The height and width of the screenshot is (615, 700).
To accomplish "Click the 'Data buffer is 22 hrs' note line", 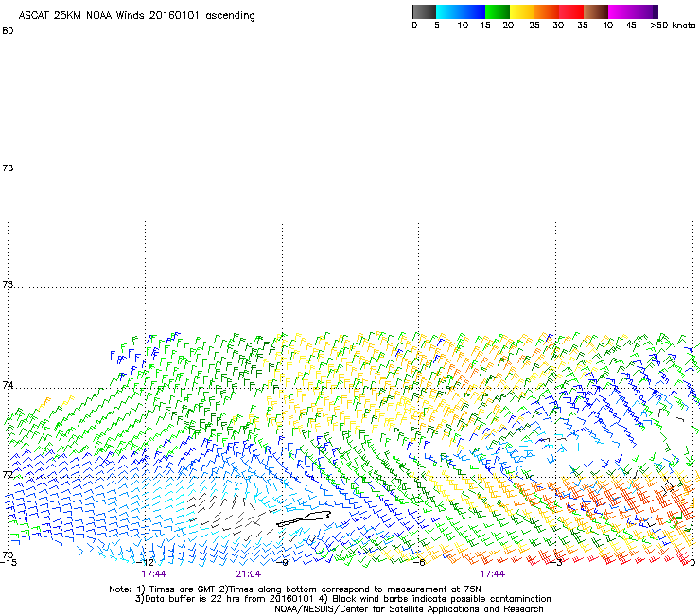I will pyautogui.click(x=342, y=599).
